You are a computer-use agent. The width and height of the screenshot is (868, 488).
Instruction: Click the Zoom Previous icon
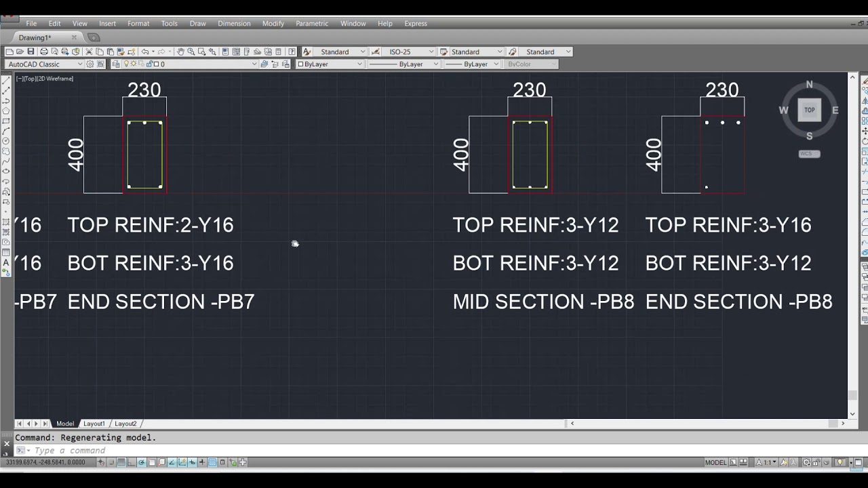(x=212, y=52)
